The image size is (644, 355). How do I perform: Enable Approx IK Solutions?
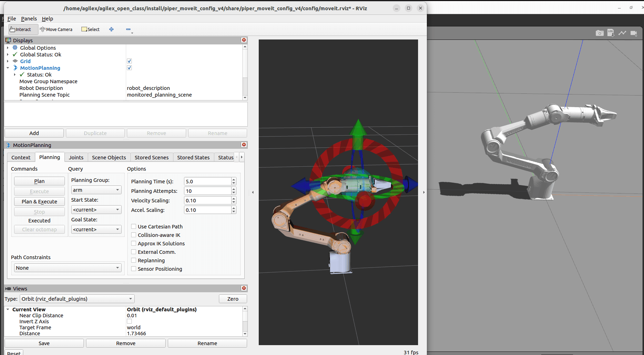pos(134,243)
